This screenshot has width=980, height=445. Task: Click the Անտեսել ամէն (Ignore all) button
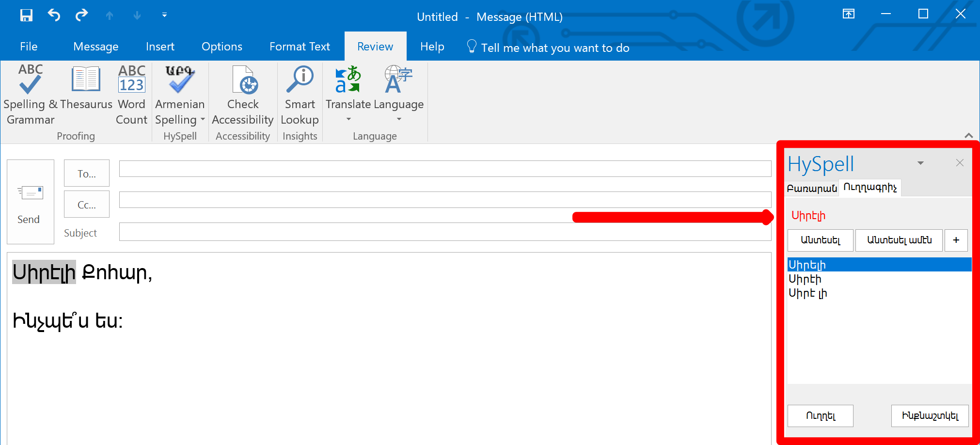[x=899, y=240]
